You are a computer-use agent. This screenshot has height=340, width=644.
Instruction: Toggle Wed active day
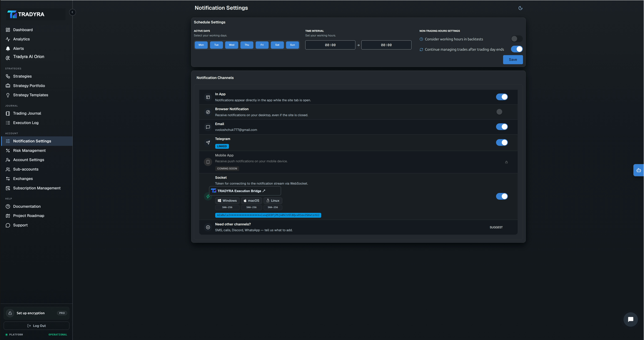tap(232, 45)
